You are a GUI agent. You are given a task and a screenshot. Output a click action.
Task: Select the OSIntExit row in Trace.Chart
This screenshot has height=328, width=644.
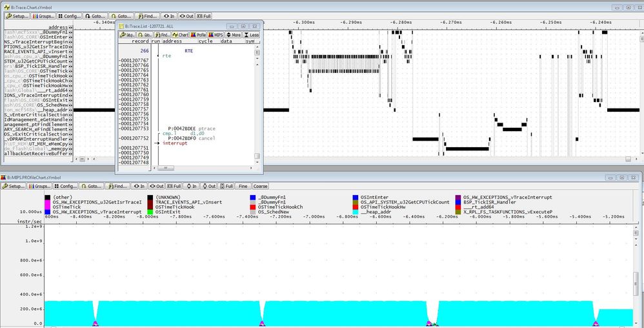coord(39,100)
